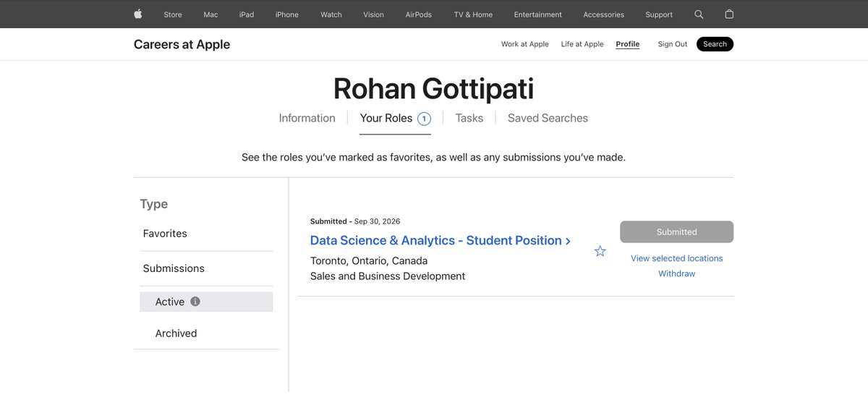Click the Rohan Gottipati name heading
The width and height of the screenshot is (868, 400).
pyautogui.click(x=433, y=89)
